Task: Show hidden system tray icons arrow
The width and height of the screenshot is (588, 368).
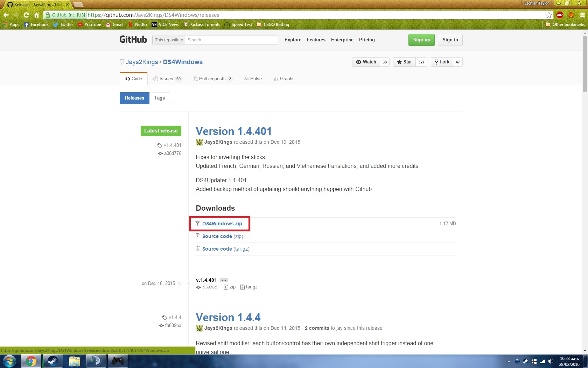Action: coord(509,361)
